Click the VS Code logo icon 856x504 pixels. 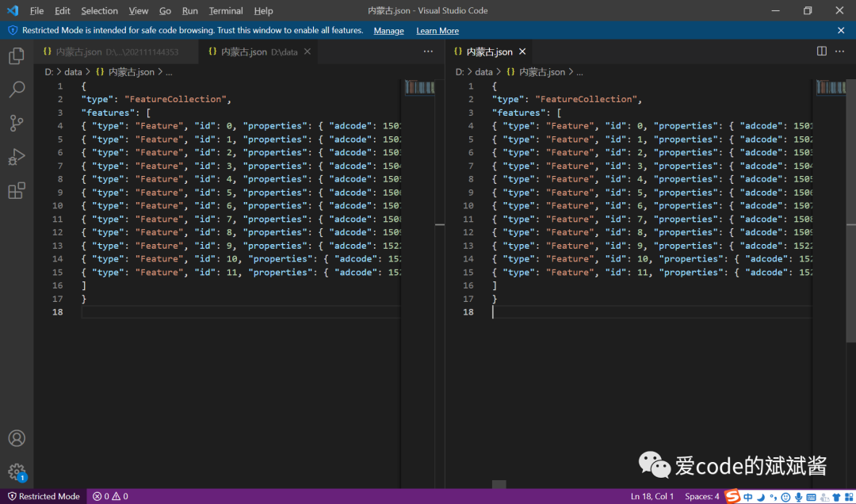(x=12, y=10)
